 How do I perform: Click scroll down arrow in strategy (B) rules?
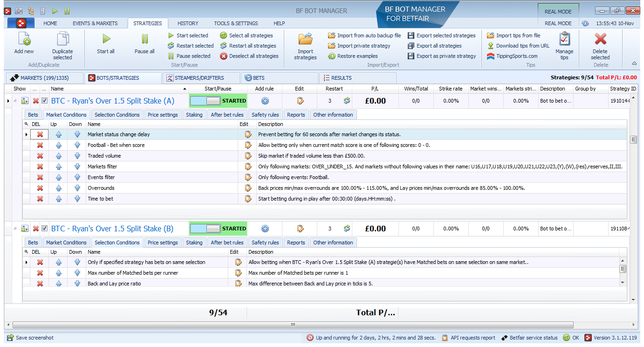[x=623, y=283]
